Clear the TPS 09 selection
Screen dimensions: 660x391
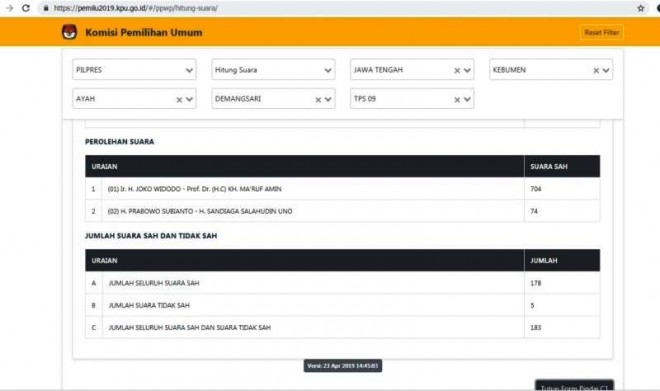coord(457,100)
